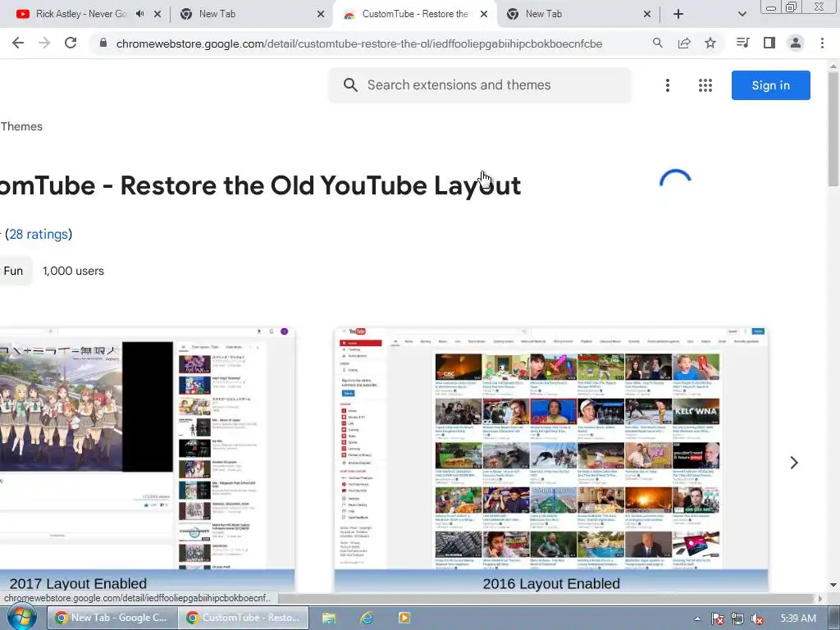Go back to the previous page

click(18, 43)
